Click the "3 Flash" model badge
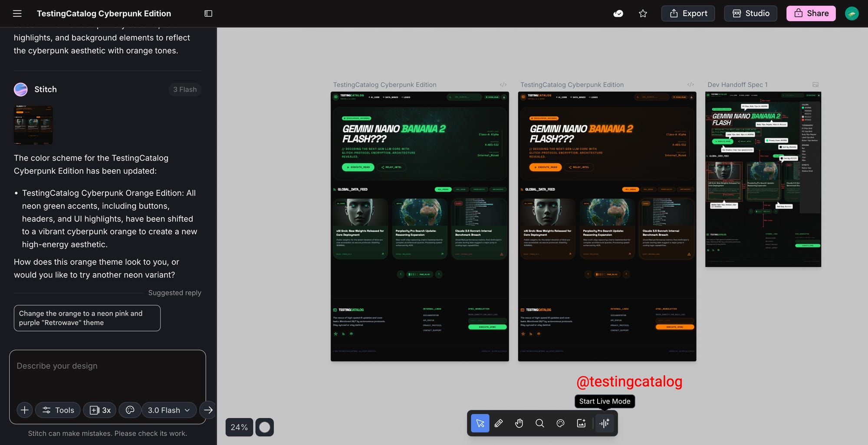Image resolution: width=868 pixels, height=445 pixels. [x=185, y=89]
